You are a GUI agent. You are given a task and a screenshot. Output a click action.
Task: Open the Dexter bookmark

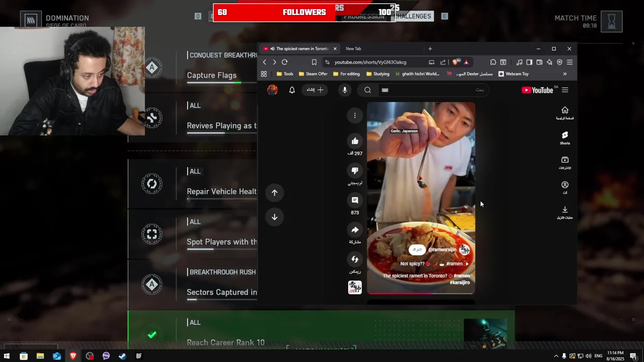coord(470,74)
